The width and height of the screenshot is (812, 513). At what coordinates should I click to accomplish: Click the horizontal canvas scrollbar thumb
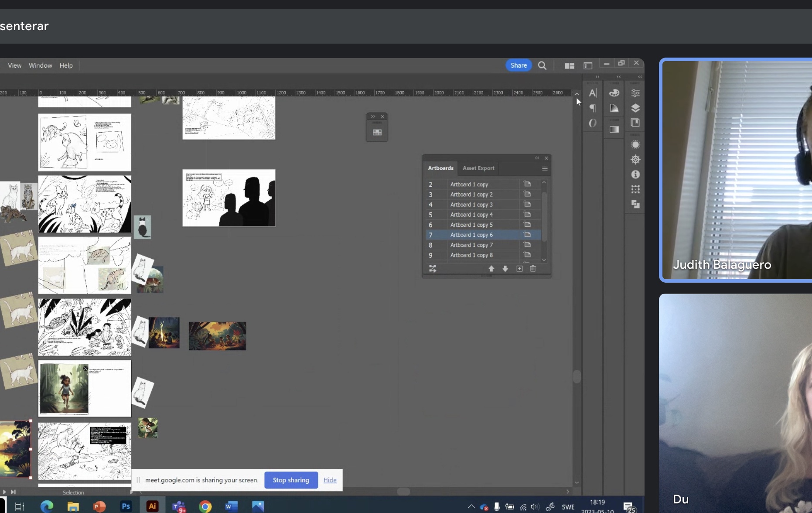point(403,492)
